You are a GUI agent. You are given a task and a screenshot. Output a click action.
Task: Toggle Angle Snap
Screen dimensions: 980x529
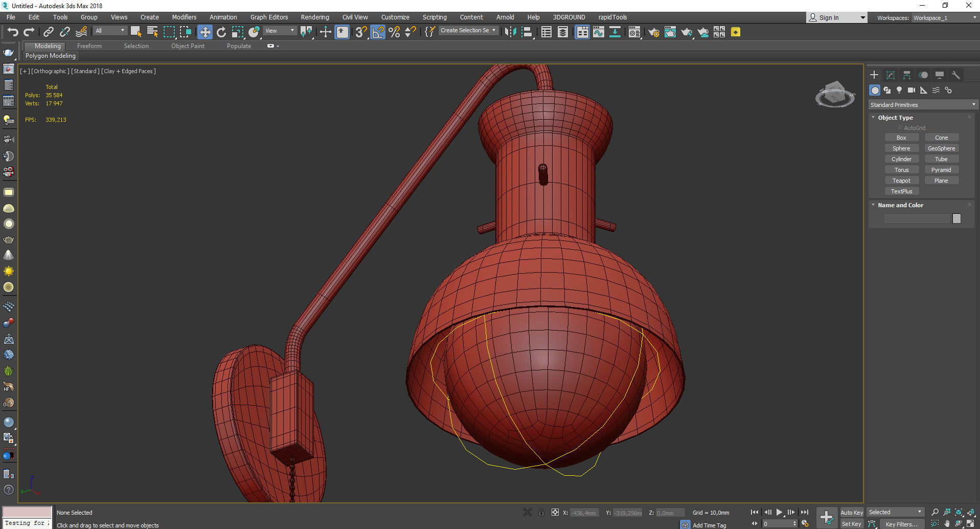378,32
